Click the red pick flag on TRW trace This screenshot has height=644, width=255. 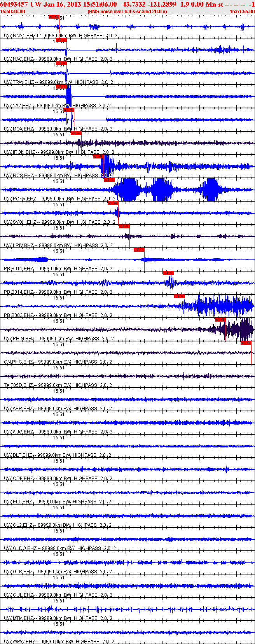61,63
